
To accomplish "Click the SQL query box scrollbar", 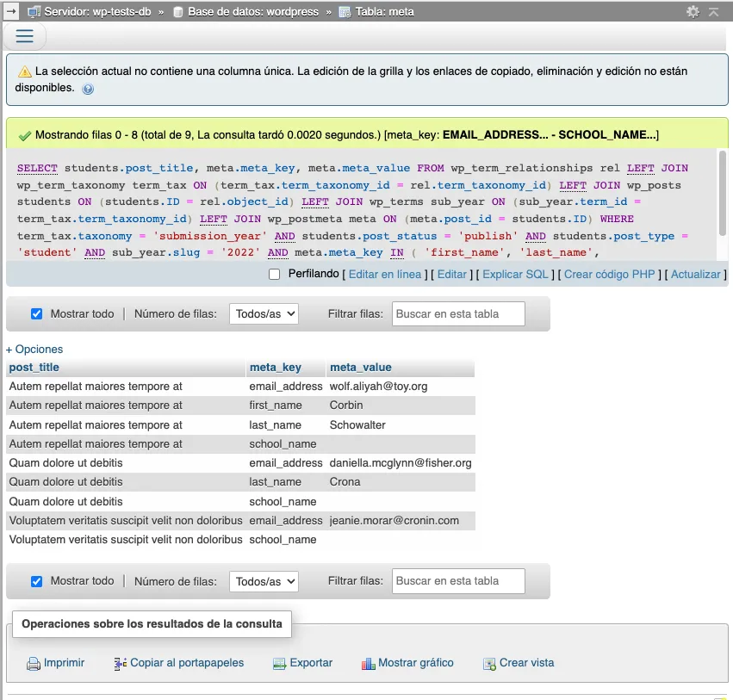I will [x=723, y=193].
